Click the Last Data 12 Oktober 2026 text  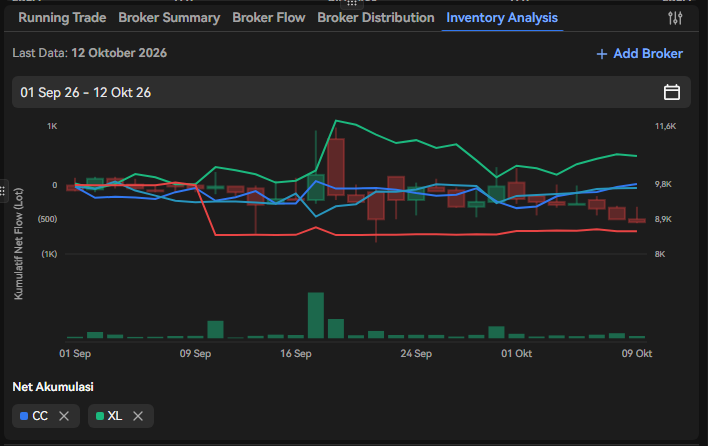click(x=89, y=53)
